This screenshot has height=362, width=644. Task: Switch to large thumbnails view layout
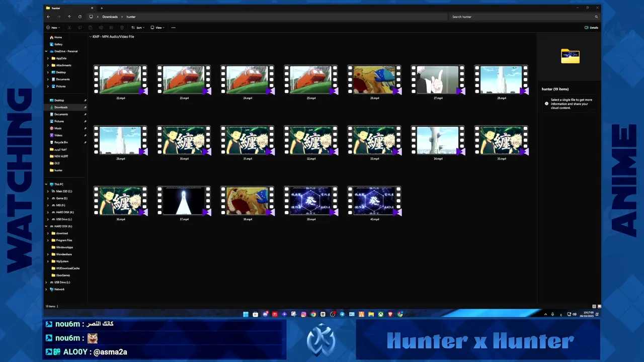[x=599, y=306]
